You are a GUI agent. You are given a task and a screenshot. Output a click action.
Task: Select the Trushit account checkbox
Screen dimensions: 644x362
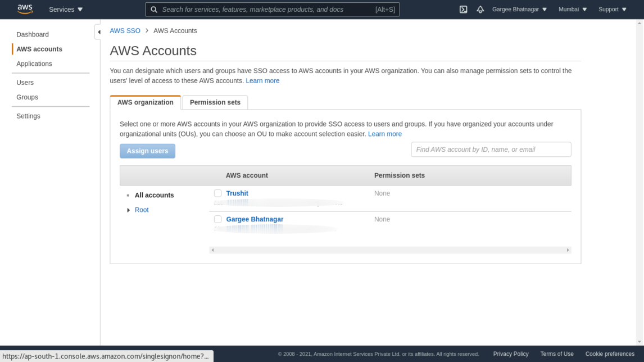(x=218, y=193)
